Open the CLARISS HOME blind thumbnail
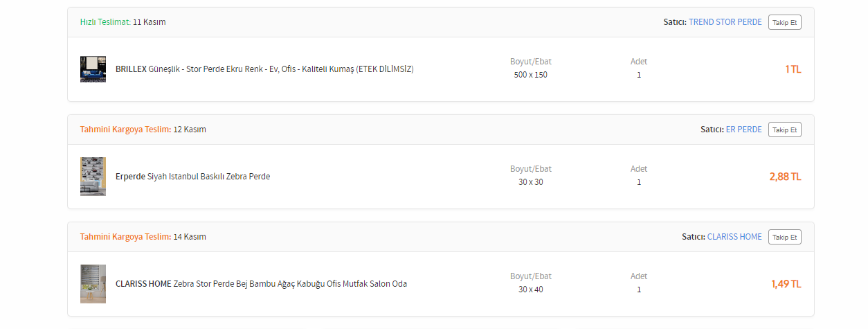 pyautogui.click(x=93, y=283)
